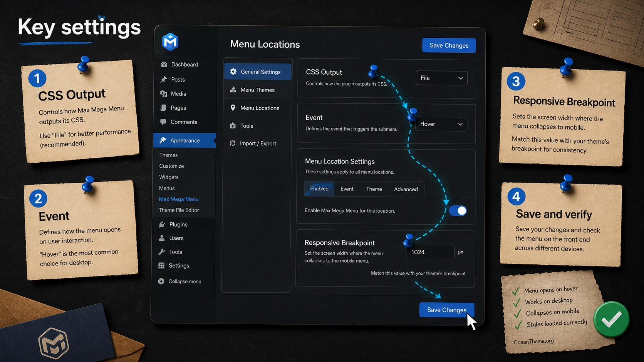Click the sidebar Tools wrench icon
The width and height of the screenshot is (644, 362).
coord(162,252)
